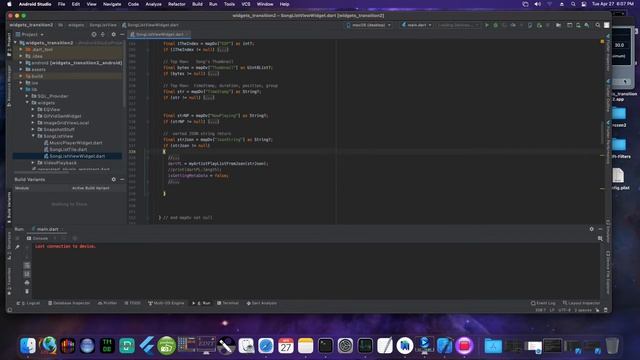Toggle Flutter Outline right side tab
This screenshot has width=640, height=360.
[x=608, y=96]
